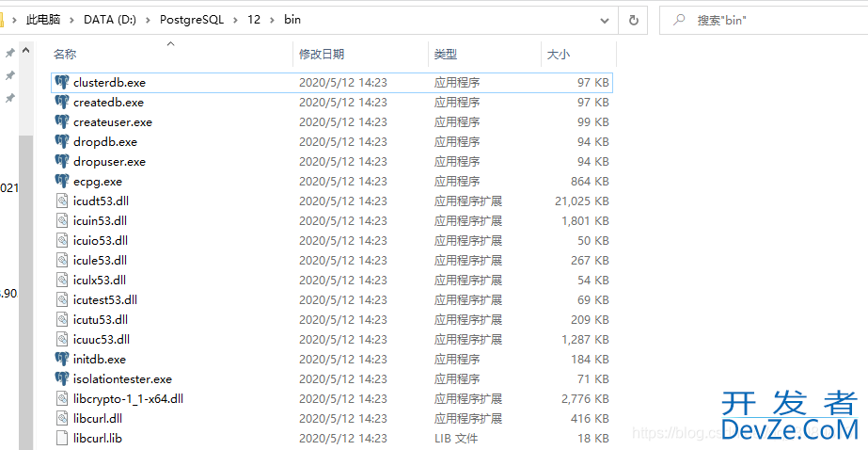Click the initdb.exe elephant icon
Viewport: 868px width, 450px height.
tap(62, 359)
